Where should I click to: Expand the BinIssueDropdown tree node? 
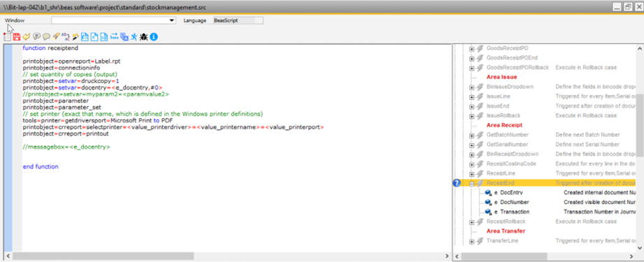pyautogui.click(x=472, y=87)
